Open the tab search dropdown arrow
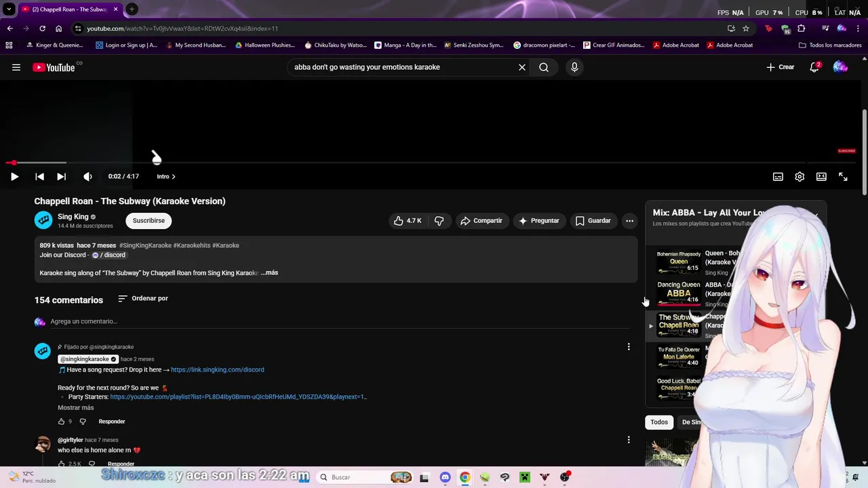868x488 pixels. 9,9
